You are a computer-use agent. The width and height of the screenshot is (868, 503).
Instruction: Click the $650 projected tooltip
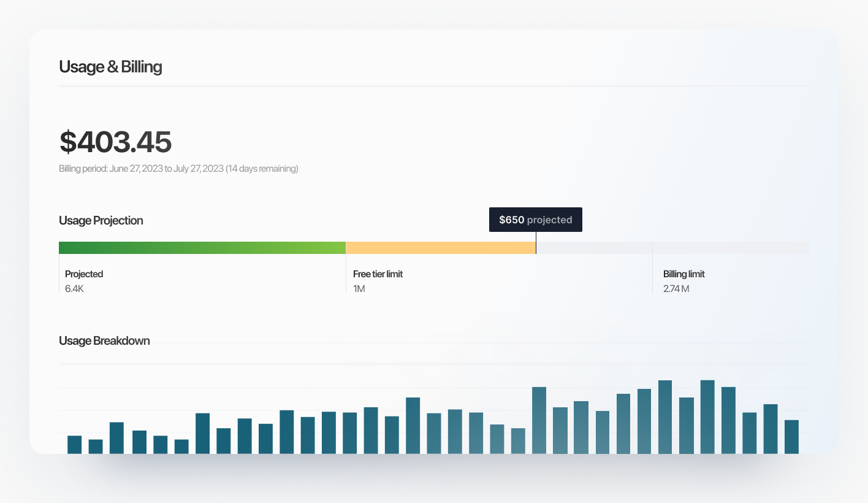(536, 220)
